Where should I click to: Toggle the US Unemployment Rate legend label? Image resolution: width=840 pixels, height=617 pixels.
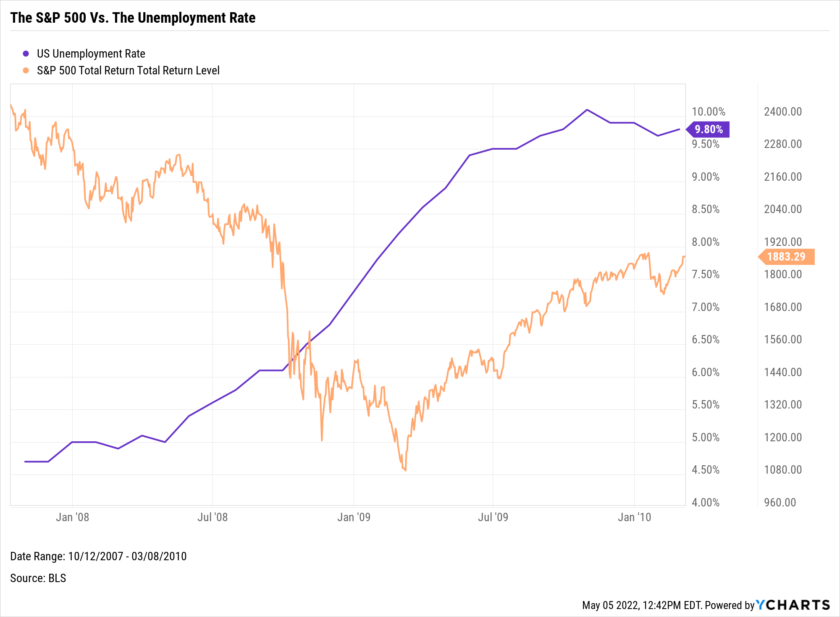tap(91, 54)
